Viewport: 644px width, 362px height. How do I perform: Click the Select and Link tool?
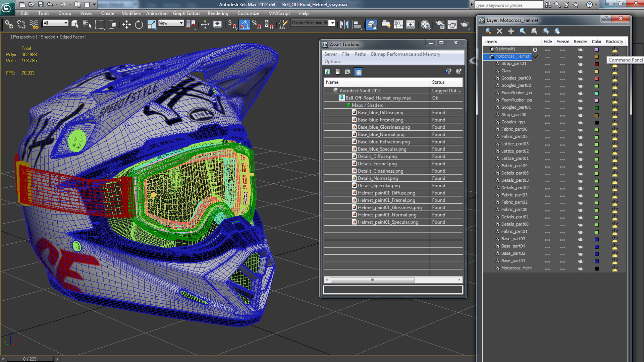(9, 24)
